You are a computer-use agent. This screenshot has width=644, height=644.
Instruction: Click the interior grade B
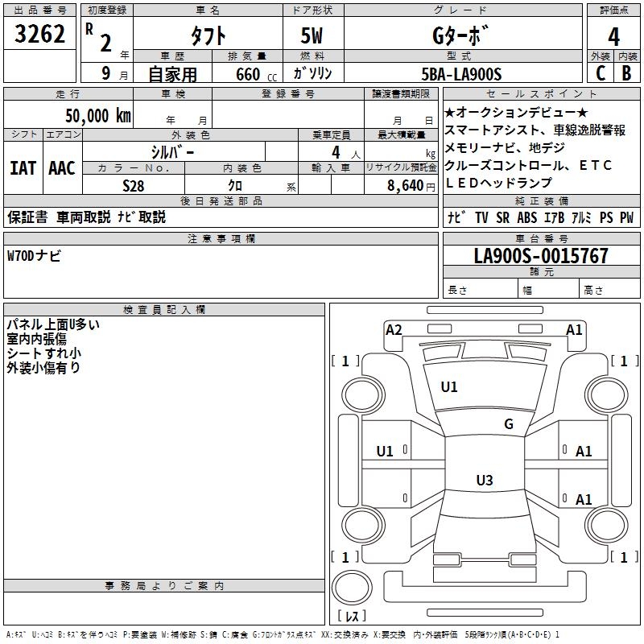tap(626, 72)
